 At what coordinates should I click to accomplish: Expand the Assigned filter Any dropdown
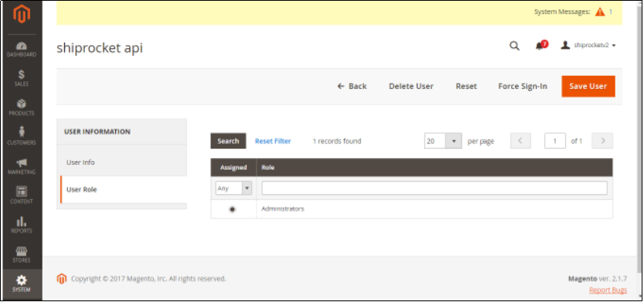[x=233, y=188]
